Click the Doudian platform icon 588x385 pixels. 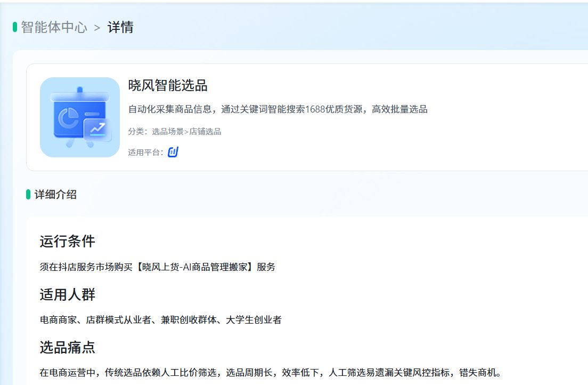173,152
